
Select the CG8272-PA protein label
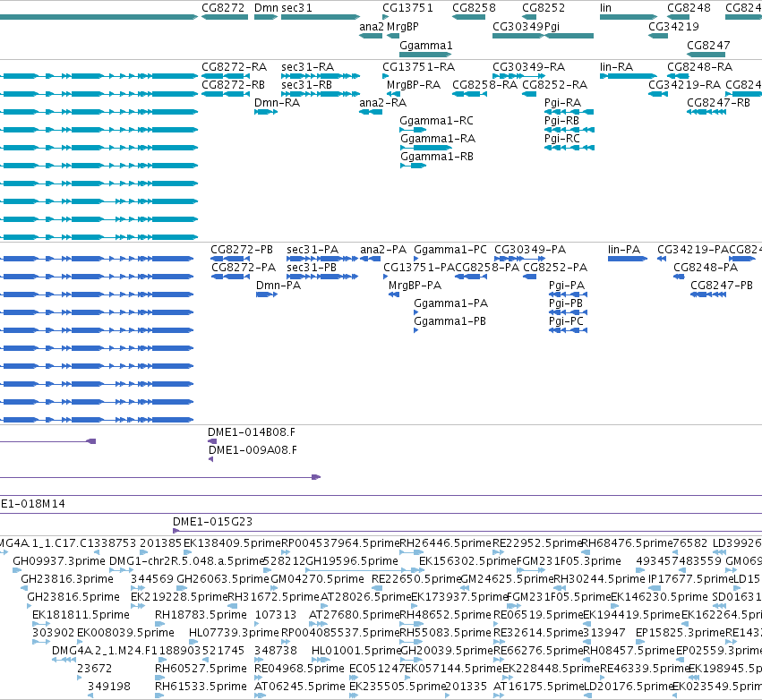[x=244, y=268]
